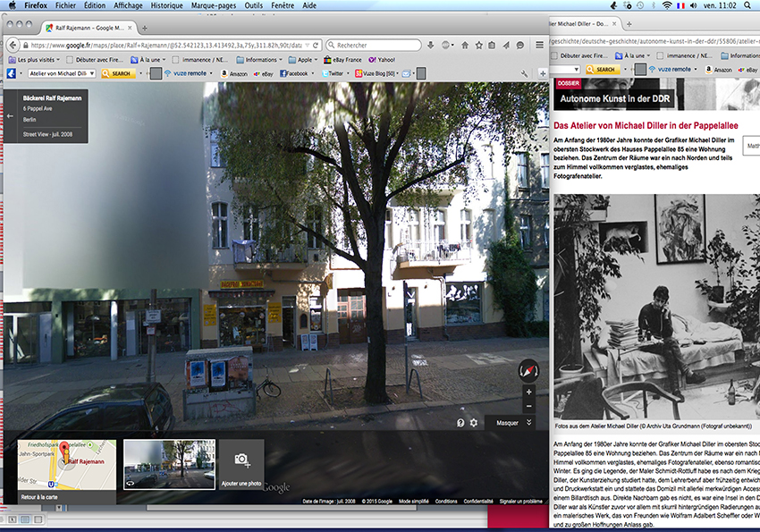The width and height of the screenshot is (760, 532).
Task: Select the Michael Diller tab
Action: [584, 24]
